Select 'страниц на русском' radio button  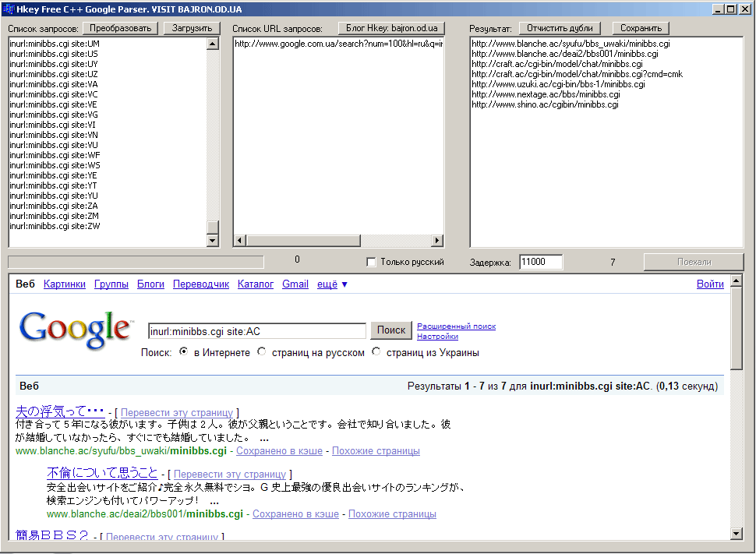coord(261,351)
